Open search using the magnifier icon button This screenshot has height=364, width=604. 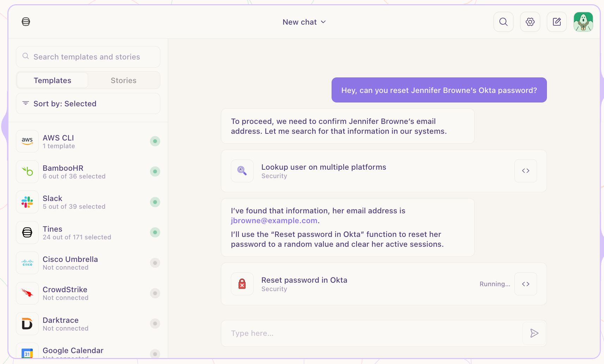click(x=503, y=22)
